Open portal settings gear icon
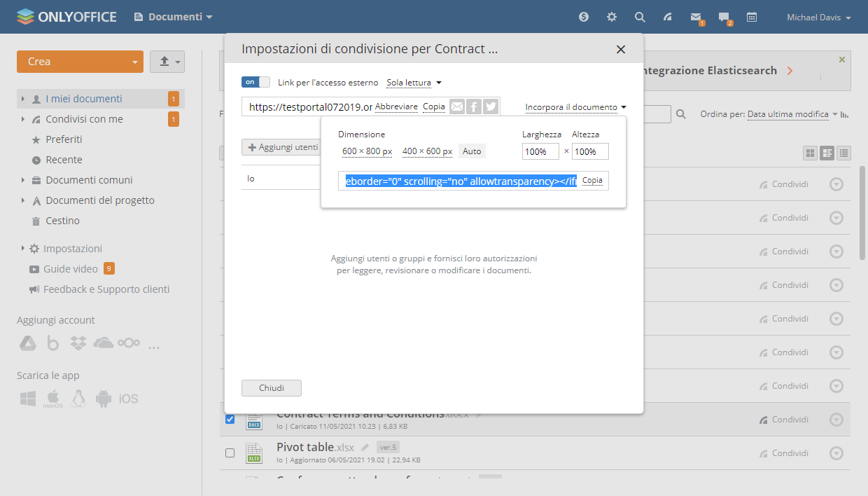Screen dimensions: 868x496 pyautogui.click(x=612, y=17)
